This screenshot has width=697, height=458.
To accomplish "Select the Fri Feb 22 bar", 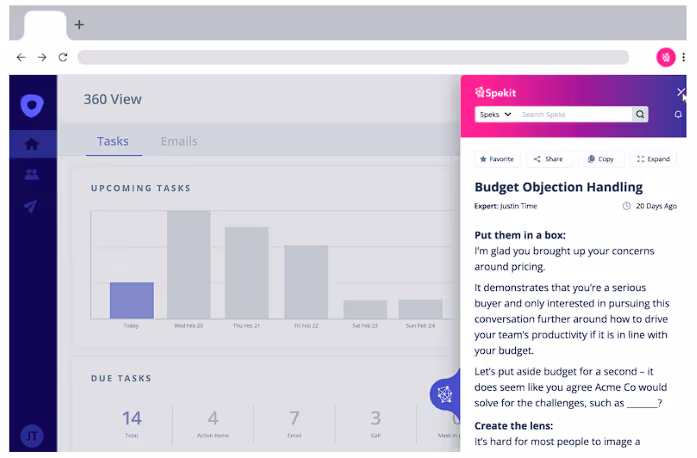I will [x=306, y=282].
